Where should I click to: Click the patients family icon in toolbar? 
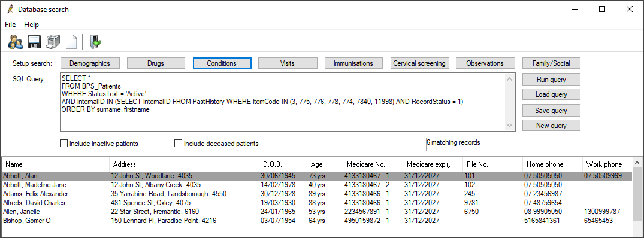point(16,42)
